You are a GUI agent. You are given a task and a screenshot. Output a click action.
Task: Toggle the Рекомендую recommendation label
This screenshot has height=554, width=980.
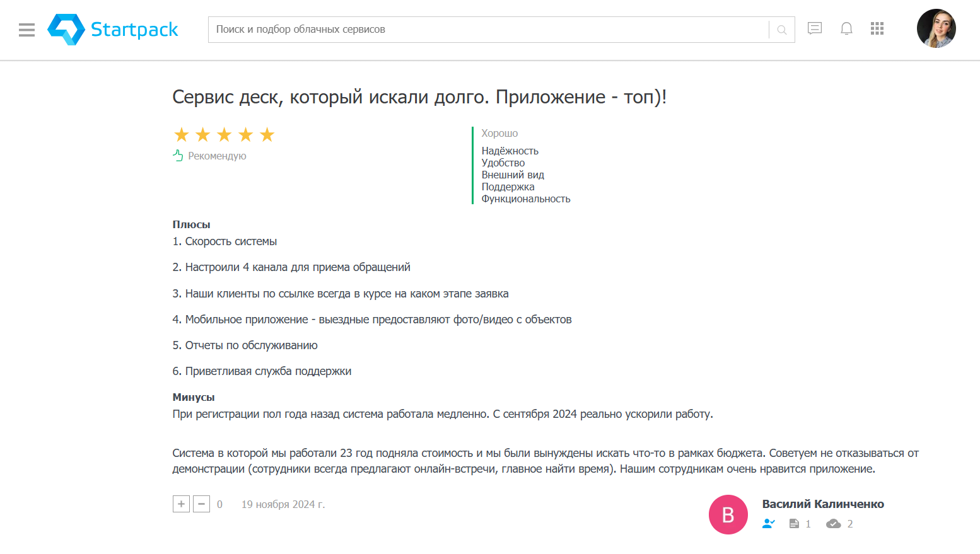[x=217, y=156]
